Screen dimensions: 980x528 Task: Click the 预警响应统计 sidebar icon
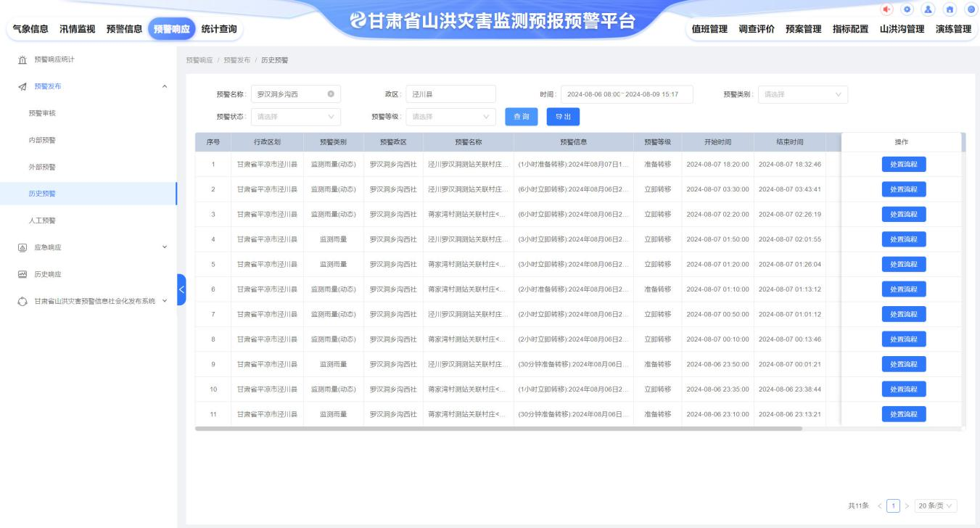pos(22,59)
